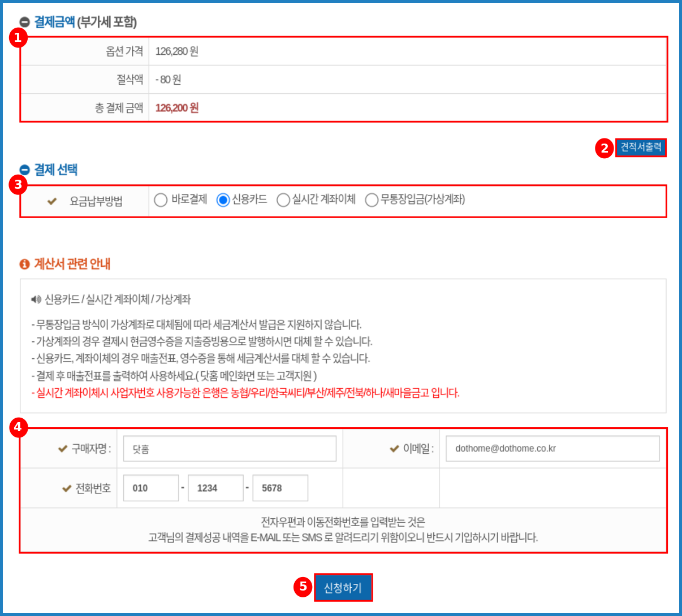
Task: Click the buyer name field containing 닷홈
Action: tap(229, 448)
